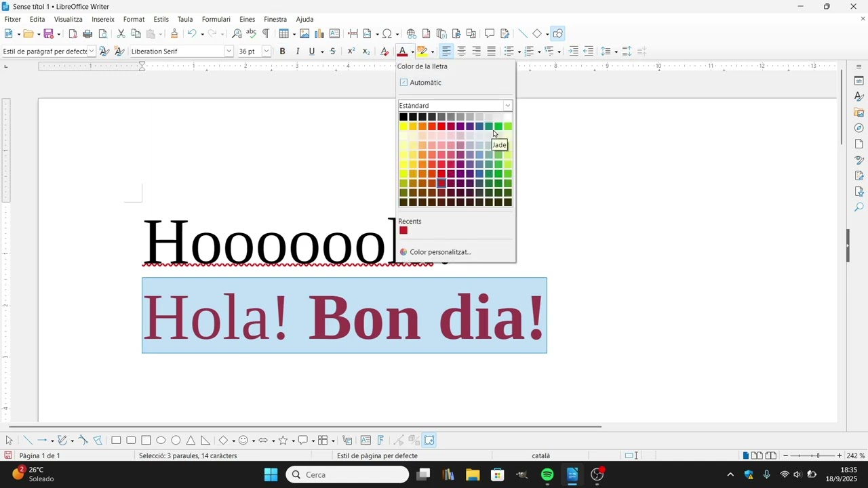Toggle align right paragraph button
The width and height of the screenshot is (868, 488).
pos(476,52)
